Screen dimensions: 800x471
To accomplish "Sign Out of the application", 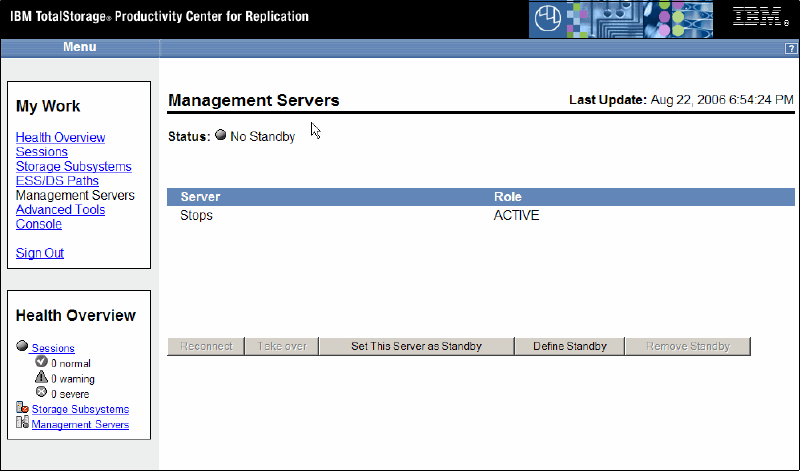I will coord(40,253).
